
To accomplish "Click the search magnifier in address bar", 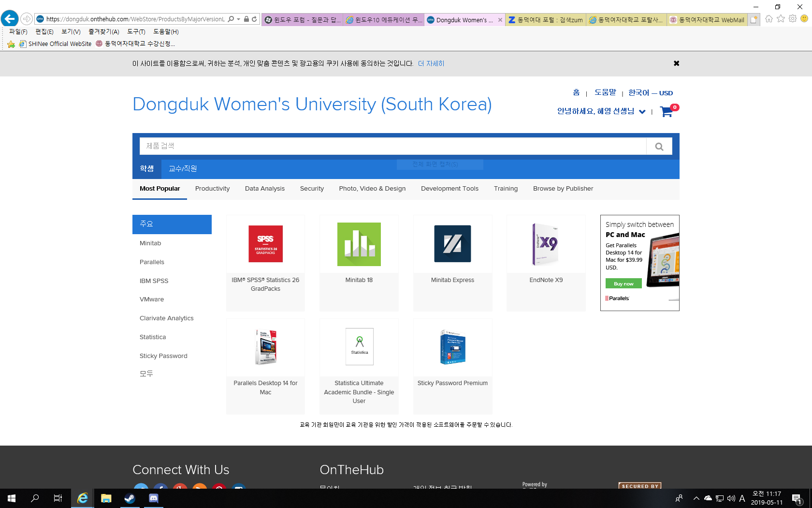I will (231, 19).
